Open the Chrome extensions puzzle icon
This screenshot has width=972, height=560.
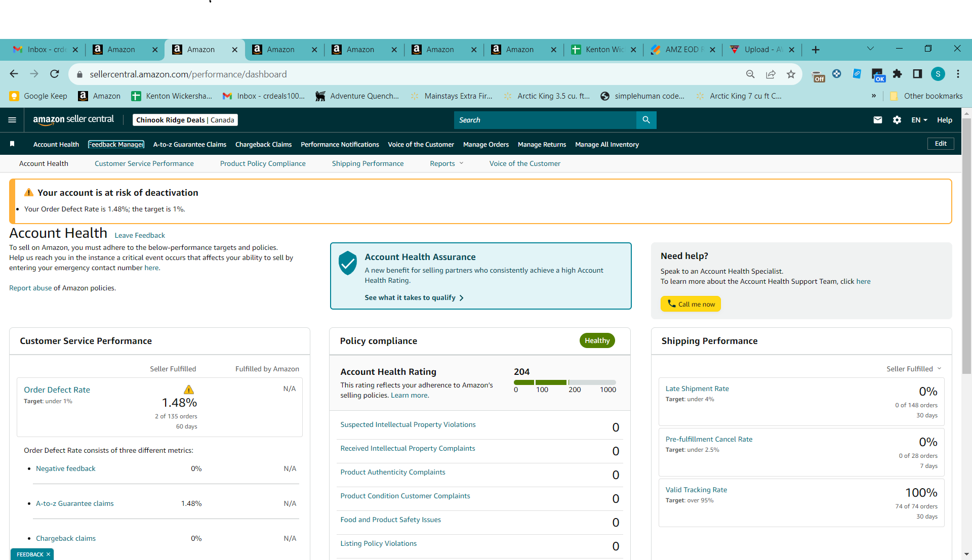tap(897, 74)
